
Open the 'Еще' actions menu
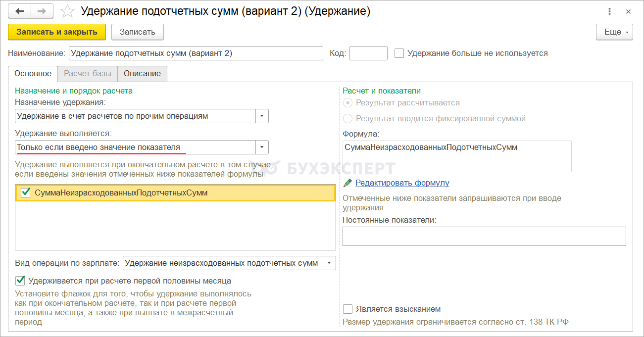614,32
